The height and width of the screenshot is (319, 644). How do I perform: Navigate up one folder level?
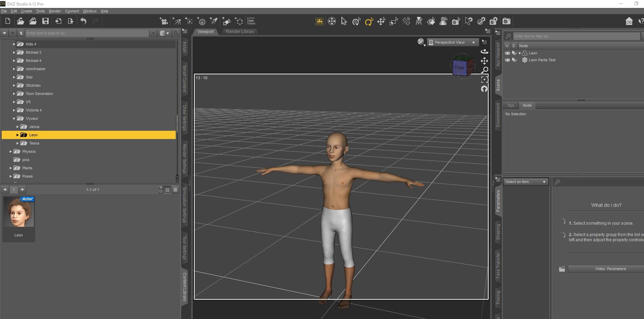21,33
